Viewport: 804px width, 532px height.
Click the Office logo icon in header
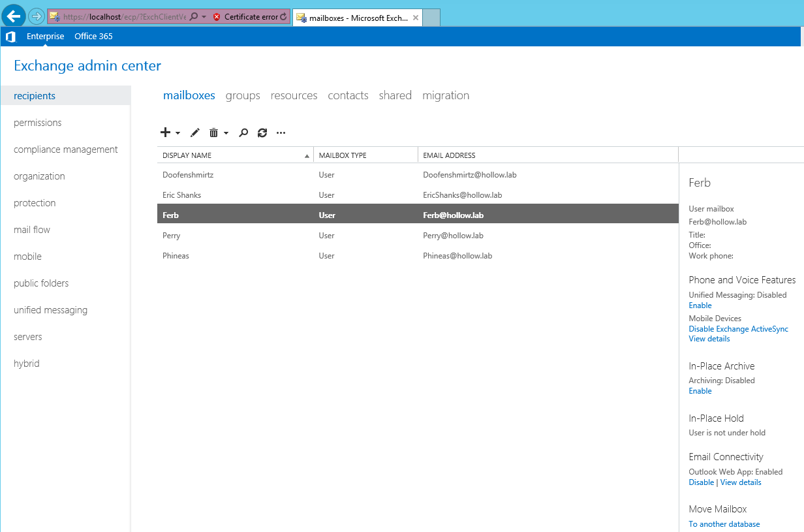(10, 37)
